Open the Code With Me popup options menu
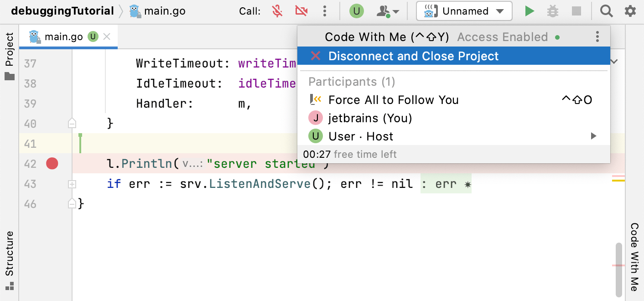Image resolution: width=644 pixels, height=301 pixels. pyautogui.click(x=597, y=37)
